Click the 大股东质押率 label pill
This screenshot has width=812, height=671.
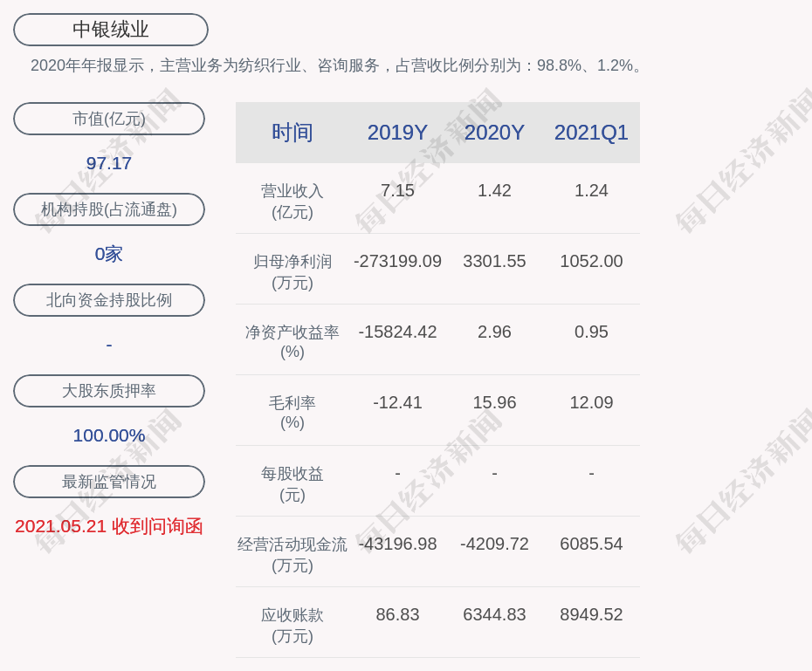(109, 391)
